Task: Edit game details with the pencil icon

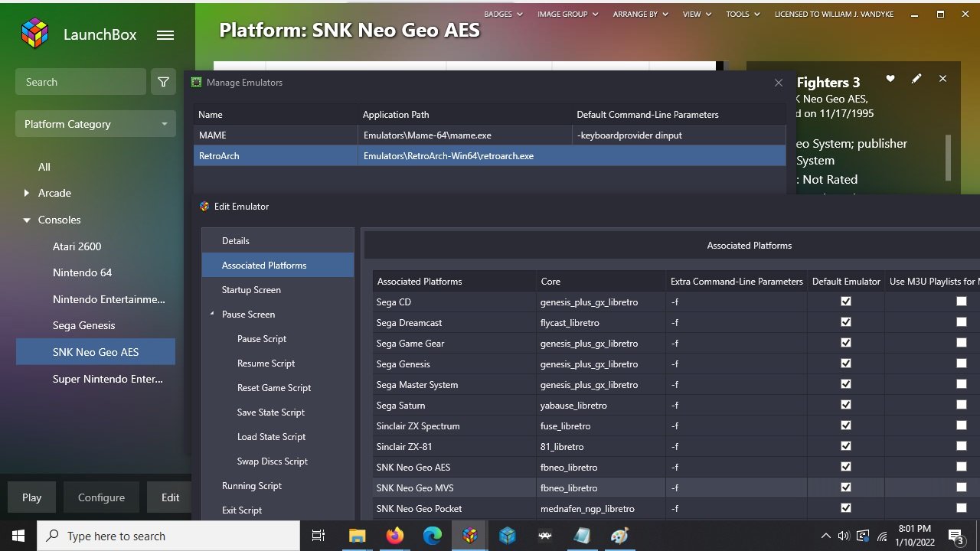Action: 916,78
